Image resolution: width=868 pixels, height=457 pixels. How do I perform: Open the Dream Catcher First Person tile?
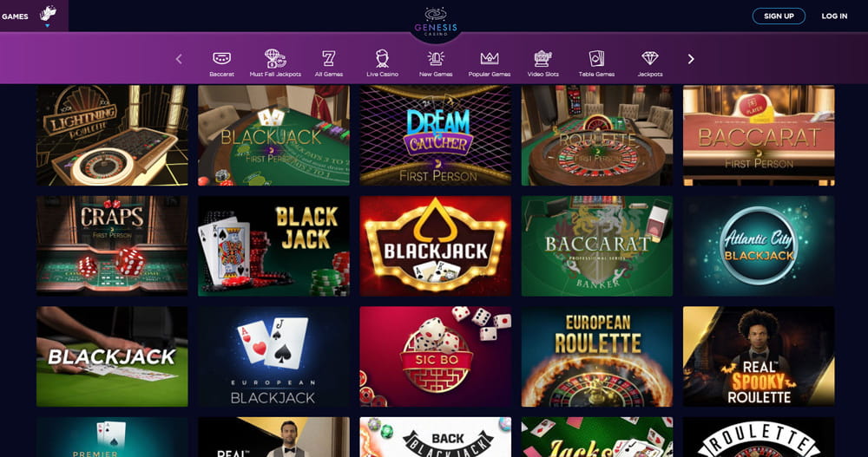[435, 135]
